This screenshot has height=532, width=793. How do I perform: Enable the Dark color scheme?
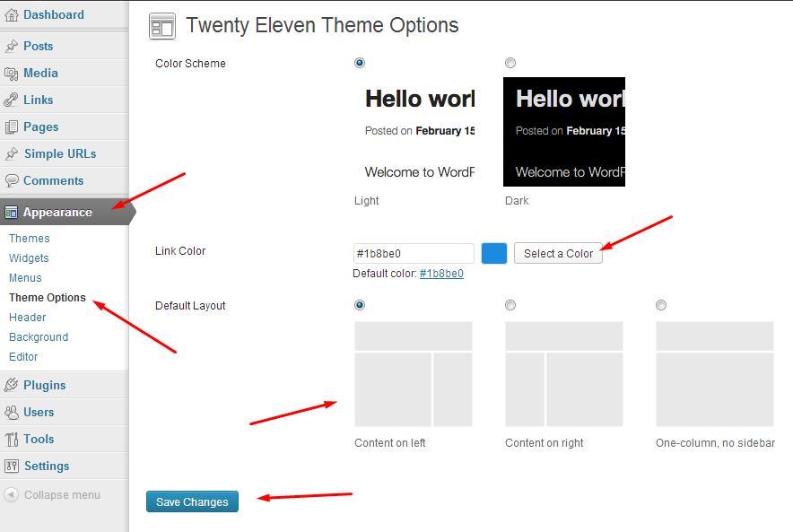(510, 63)
